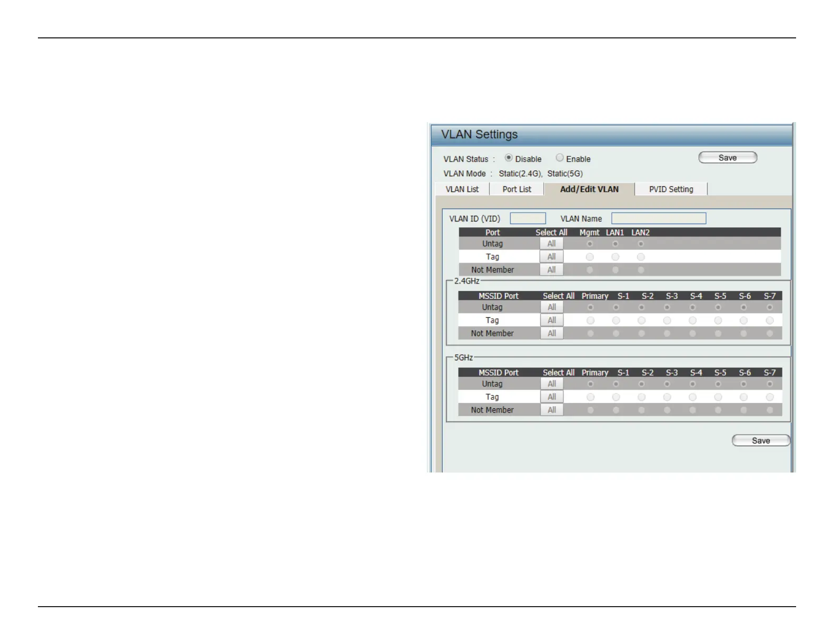Set 2.4GHz Primary MSSID to Tag
This screenshot has width=834, height=644.
click(x=590, y=320)
